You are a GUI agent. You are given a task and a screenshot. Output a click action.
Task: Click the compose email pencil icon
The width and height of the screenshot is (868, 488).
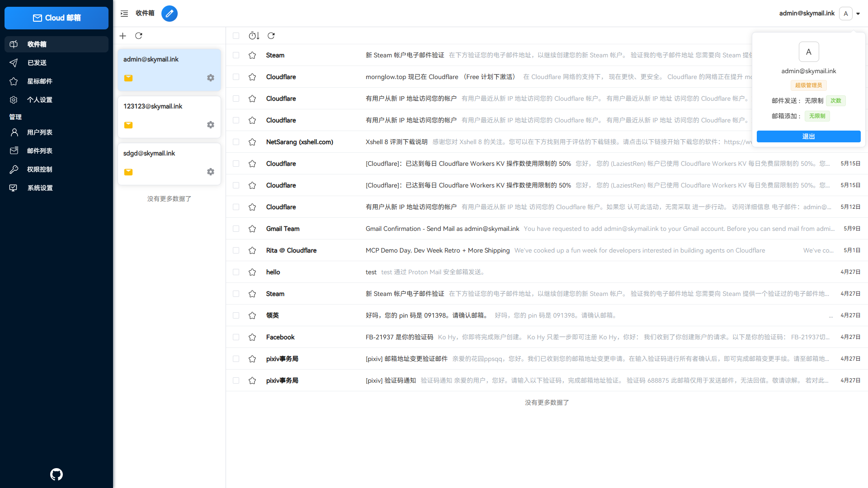click(170, 14)
